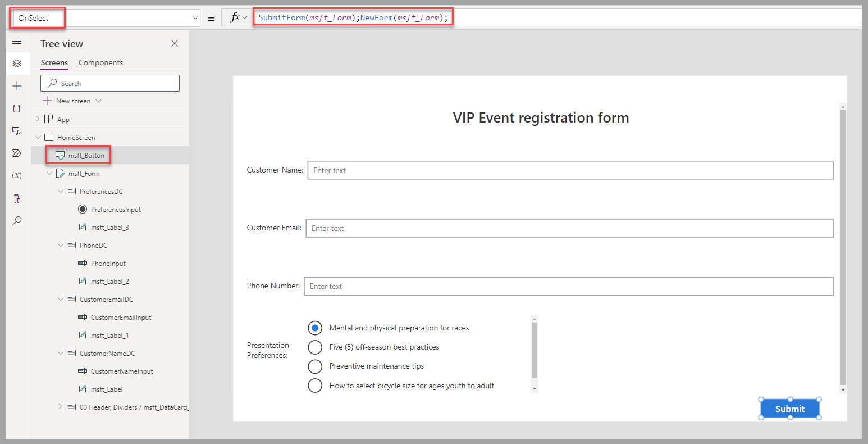Click the Submit button on the form
This screenshot has height=444, width=868.
pyautogui.click(x=790, y=409)
